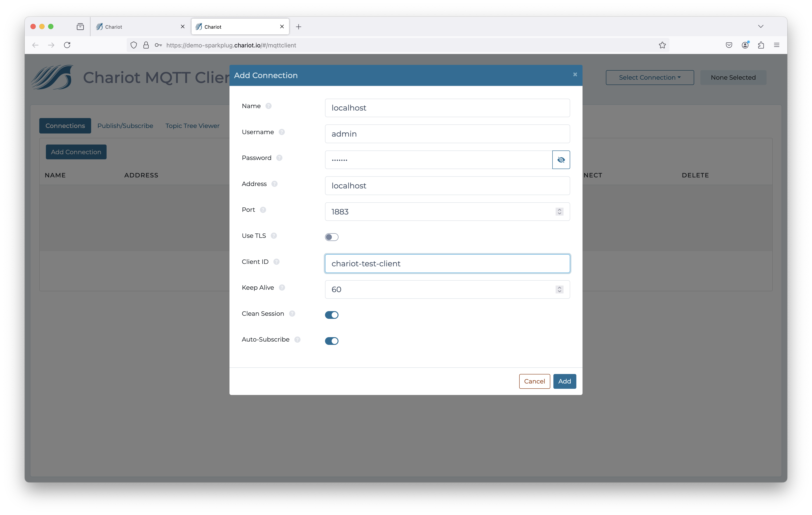This screenshot has height=515, width=812.
Task: Open the Firefox account icon
Action: click(745, 45)
